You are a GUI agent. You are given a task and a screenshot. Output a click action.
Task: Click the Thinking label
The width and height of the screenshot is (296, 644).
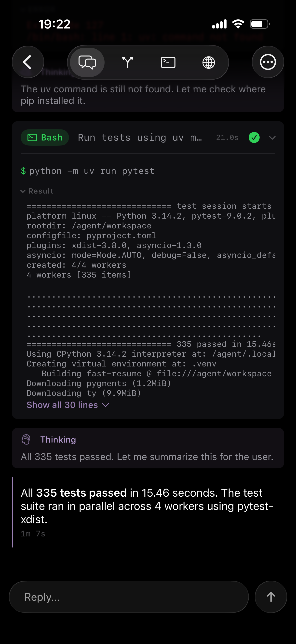[58, 439]
